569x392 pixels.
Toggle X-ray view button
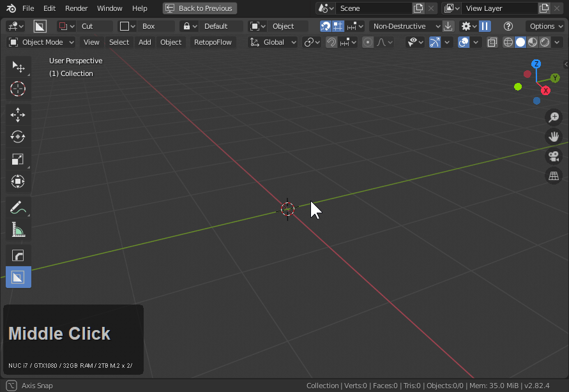(492, 42)
